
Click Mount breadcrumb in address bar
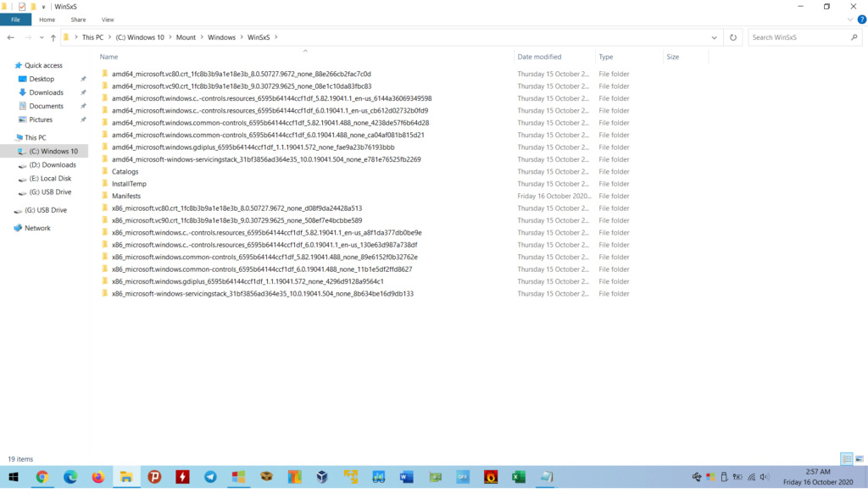click(x=186, y=37)
